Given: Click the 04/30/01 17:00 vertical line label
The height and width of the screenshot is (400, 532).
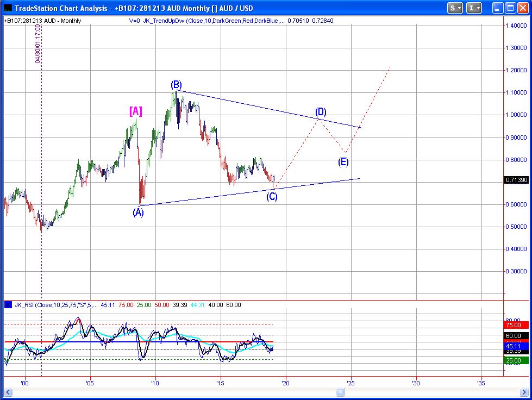Looking at the screenshot, I should pos(37,43).
